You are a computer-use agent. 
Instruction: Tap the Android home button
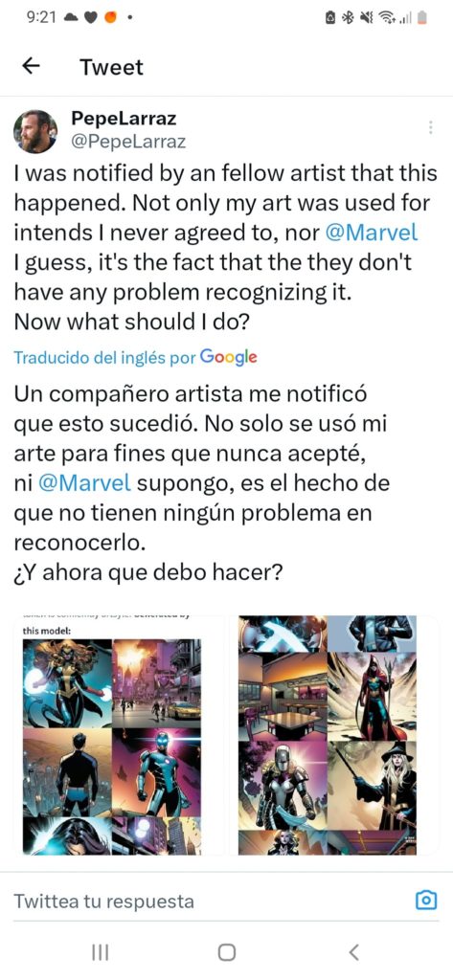tap(226, 952)
